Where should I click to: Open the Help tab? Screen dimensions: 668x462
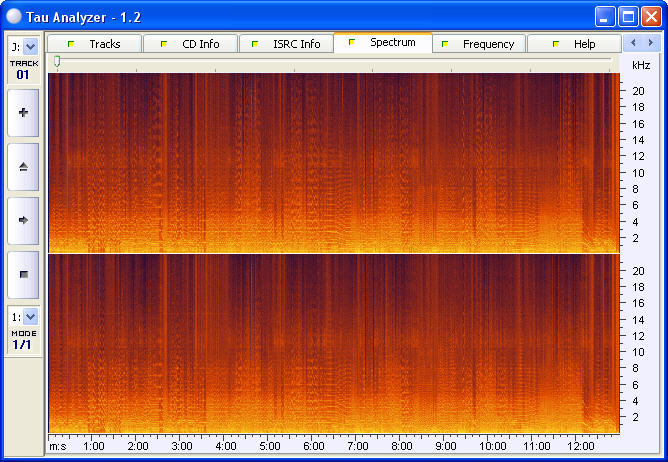pos(574,44)
